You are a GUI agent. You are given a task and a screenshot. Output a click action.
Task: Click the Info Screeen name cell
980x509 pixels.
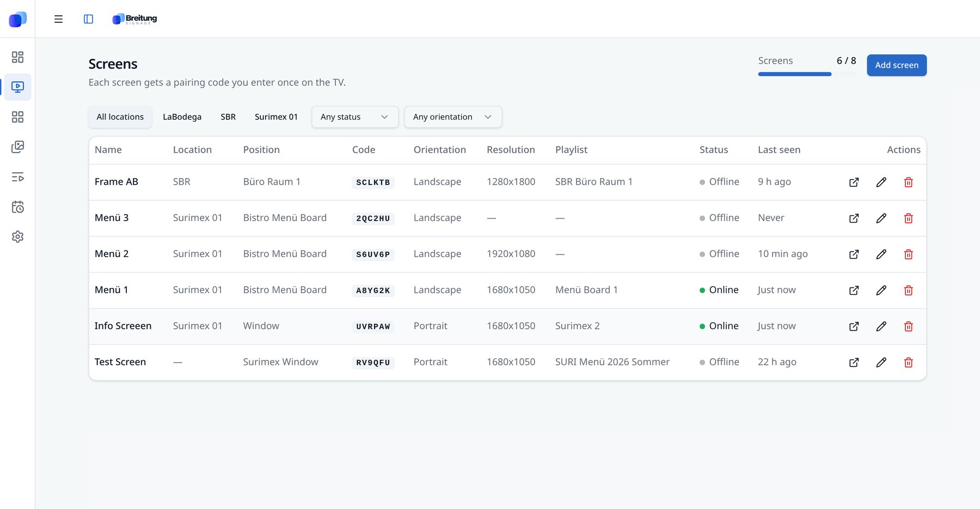(x=123, y=326)
